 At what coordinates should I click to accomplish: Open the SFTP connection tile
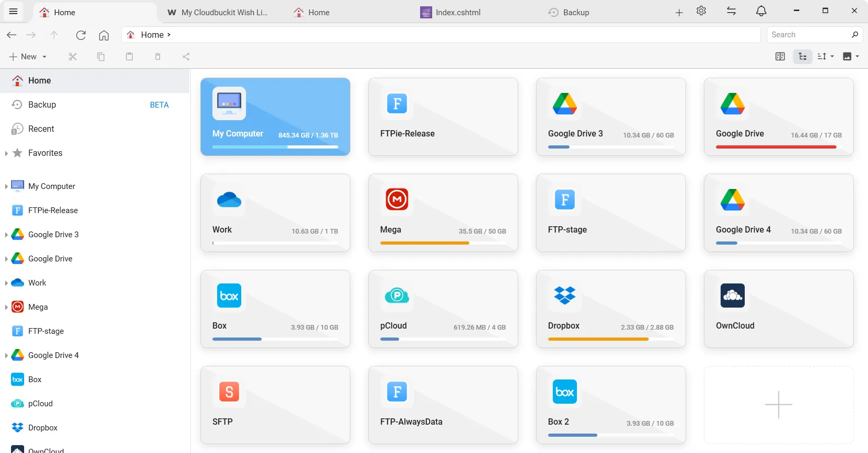pyautogui.click(x=275, y=405)
